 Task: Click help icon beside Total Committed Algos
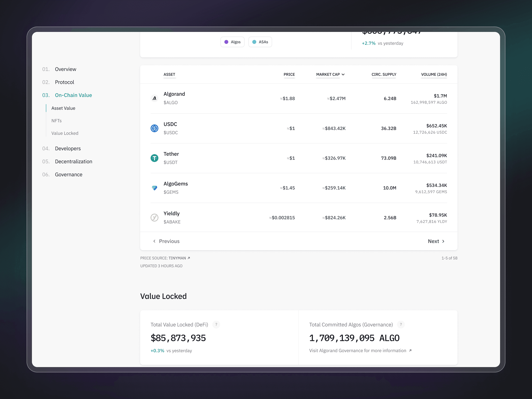pos(401,325)
